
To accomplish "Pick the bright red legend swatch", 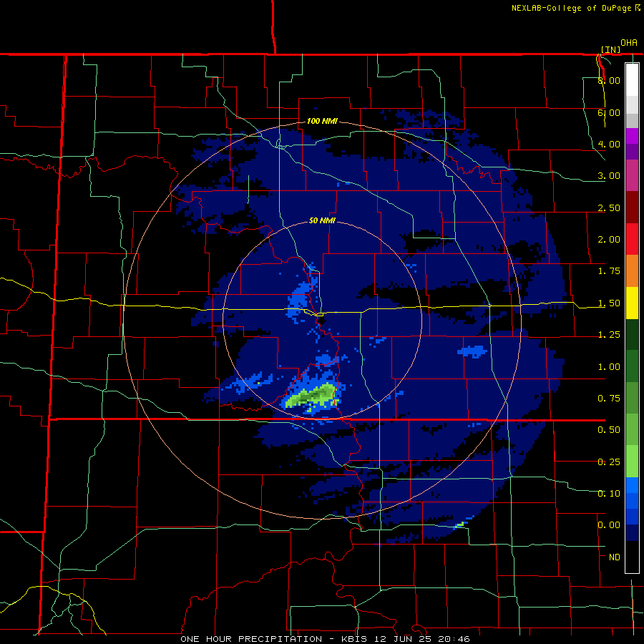I will 632,239.
